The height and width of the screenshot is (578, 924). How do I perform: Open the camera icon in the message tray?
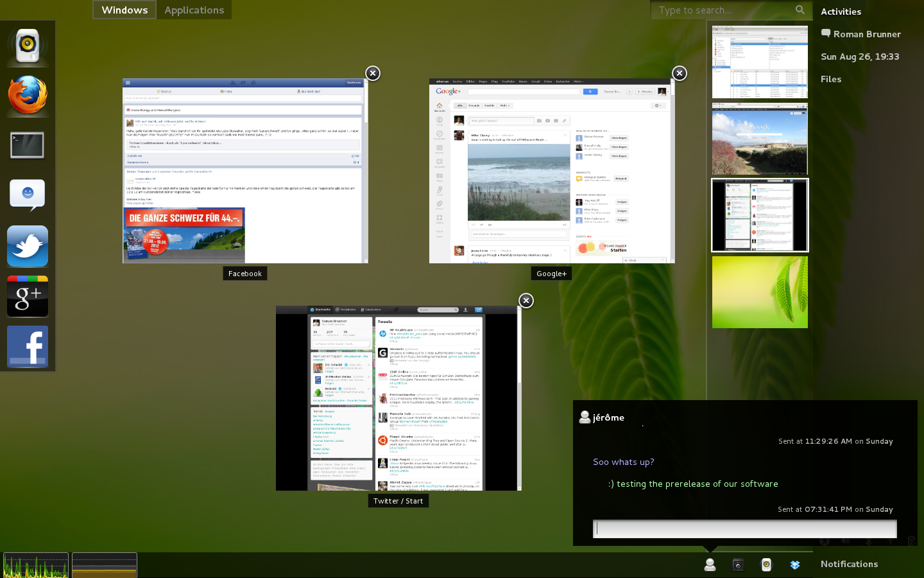738,565
